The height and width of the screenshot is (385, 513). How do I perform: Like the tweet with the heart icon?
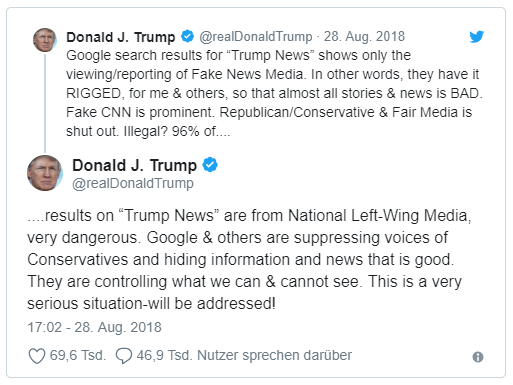pyautogui.click(x=36, y=356)
